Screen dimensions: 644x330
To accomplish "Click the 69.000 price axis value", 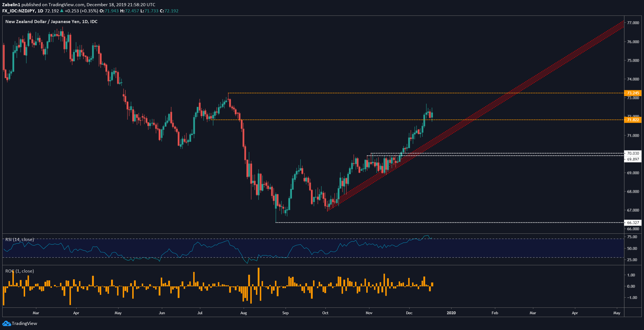I will pyautogui.click(x=633, y=173).
